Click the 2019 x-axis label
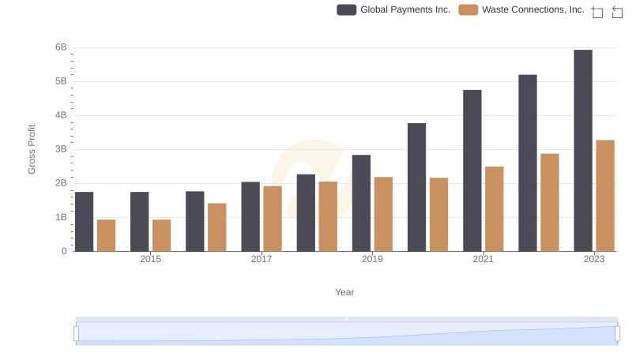 pyautogui.click(x=372, y=259)
